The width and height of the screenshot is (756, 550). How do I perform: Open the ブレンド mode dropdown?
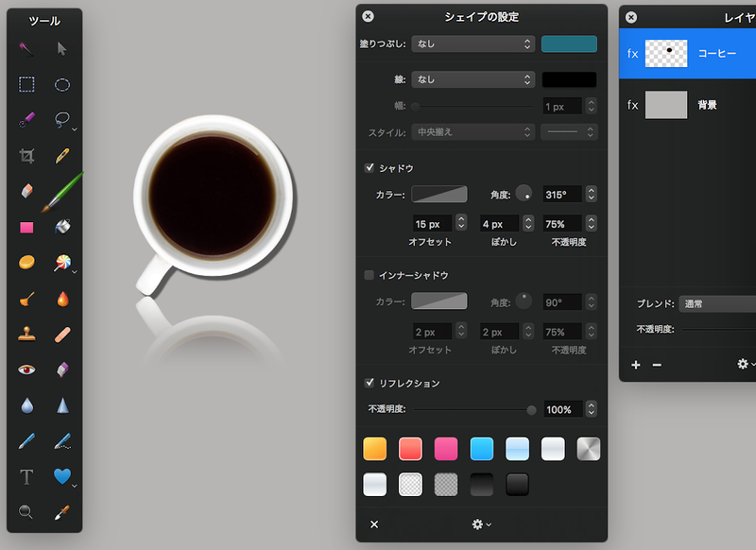(x=718, y=304)
